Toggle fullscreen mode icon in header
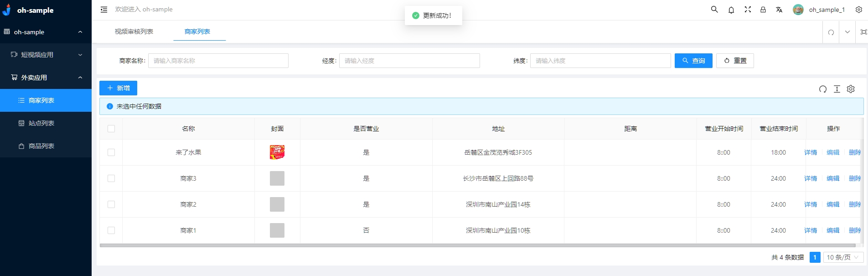Screen dimensions: 868x276 748,10
